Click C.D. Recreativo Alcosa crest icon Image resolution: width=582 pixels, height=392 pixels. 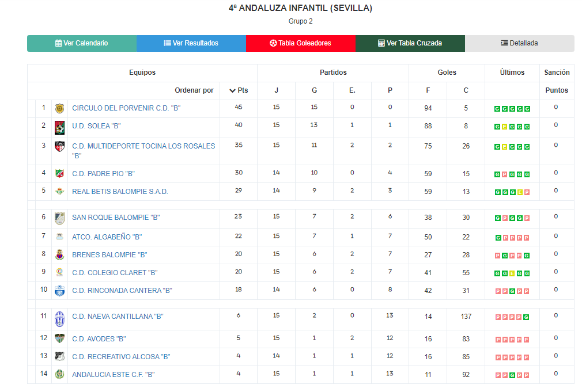click(59, 356)
